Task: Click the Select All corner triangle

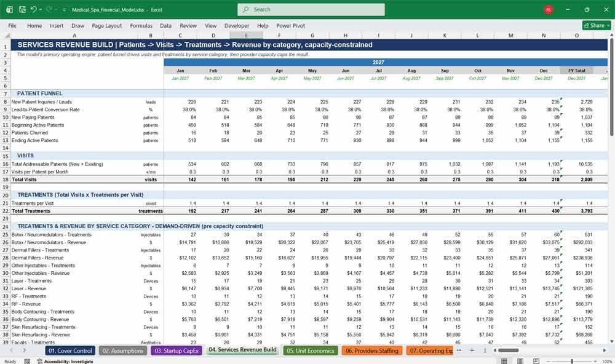Action: point(7,35)
